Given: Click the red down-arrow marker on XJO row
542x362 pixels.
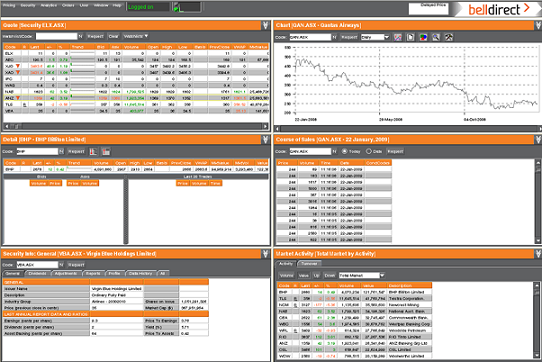Looking at the screenshot, I should (x=18, y=66).
